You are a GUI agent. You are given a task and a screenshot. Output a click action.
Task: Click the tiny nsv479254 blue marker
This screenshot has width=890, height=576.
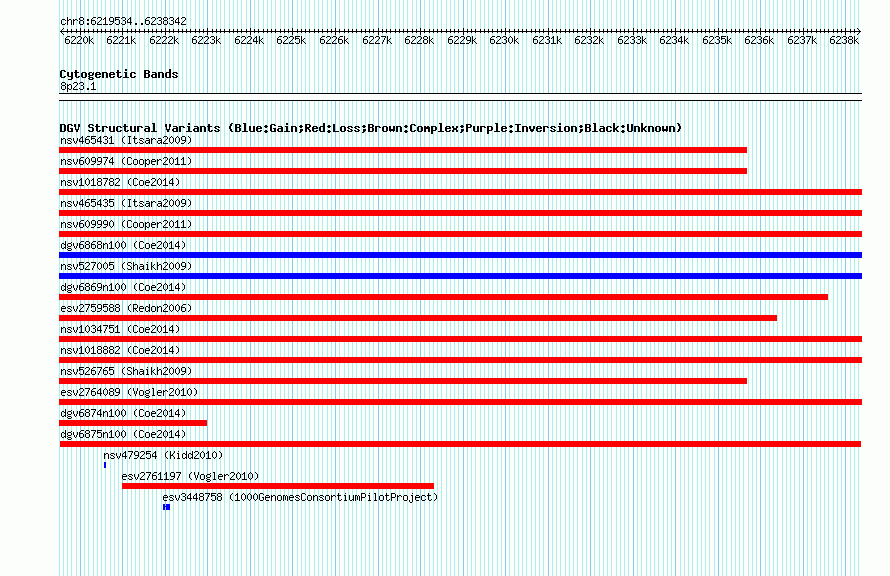(105, 465)
